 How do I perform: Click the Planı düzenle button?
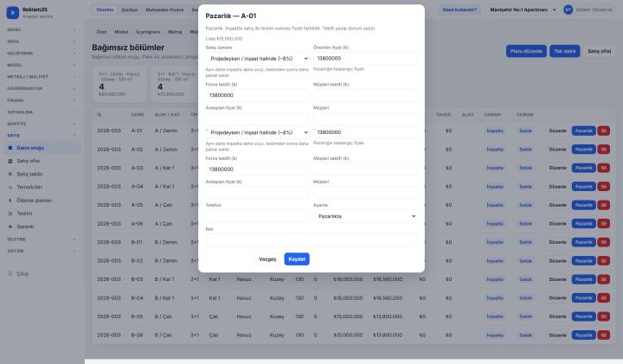click(x=526, y=51)
